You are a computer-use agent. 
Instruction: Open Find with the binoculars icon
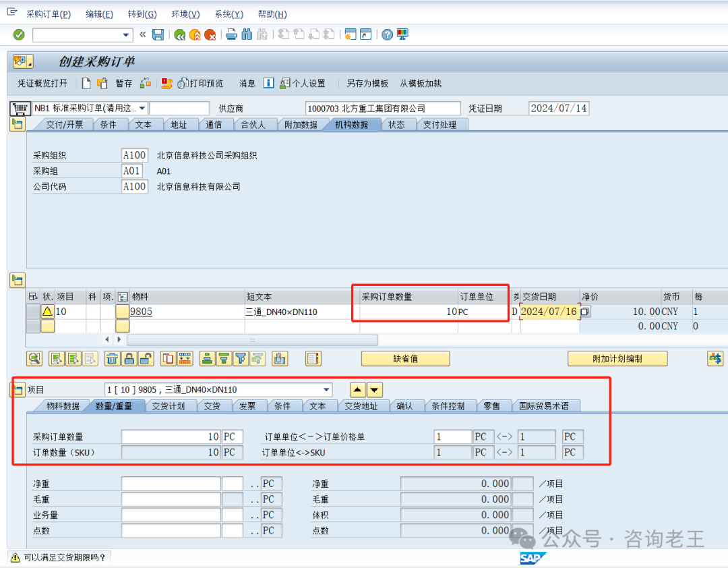tap(247, 35)
